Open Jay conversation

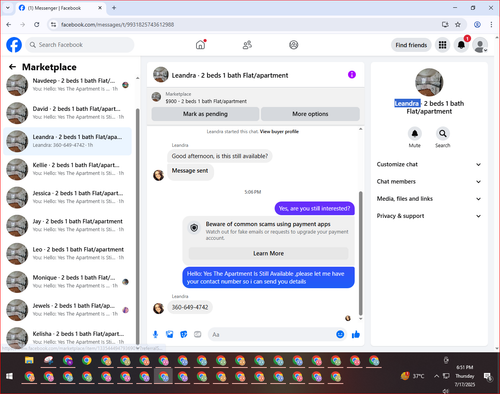(x=68, y=226)
